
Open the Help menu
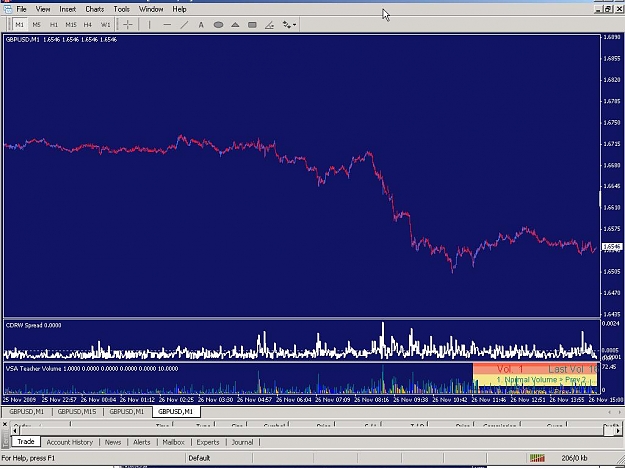[179, 9]
